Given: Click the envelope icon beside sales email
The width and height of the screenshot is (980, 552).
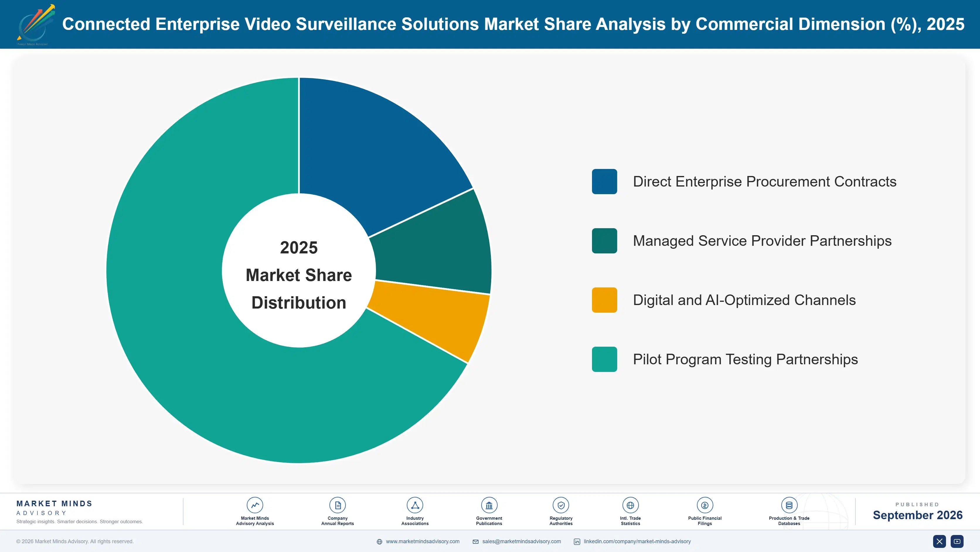Looking at the screenshot, I should 476,542.
